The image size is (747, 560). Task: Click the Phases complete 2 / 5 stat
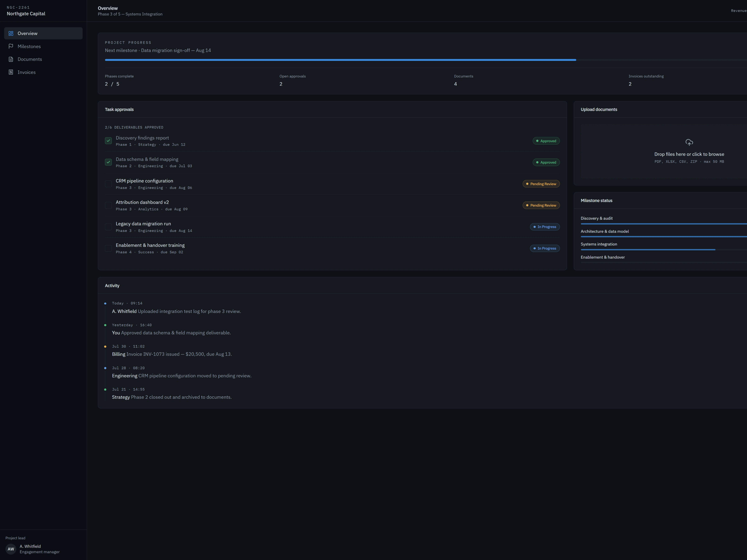click(119, 80)
